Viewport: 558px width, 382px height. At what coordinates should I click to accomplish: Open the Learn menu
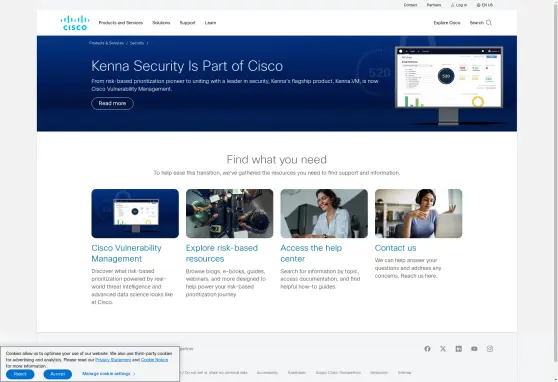tap(210, 23)
